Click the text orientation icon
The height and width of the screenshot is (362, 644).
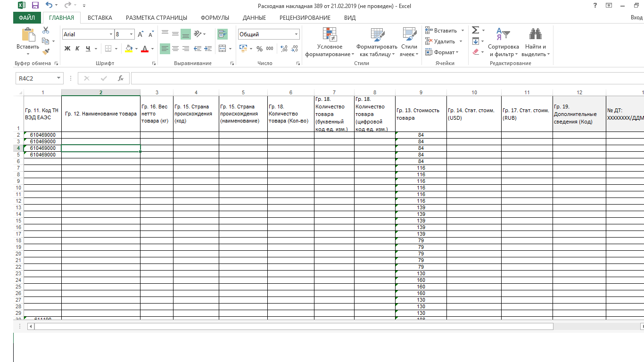point(198,34)
